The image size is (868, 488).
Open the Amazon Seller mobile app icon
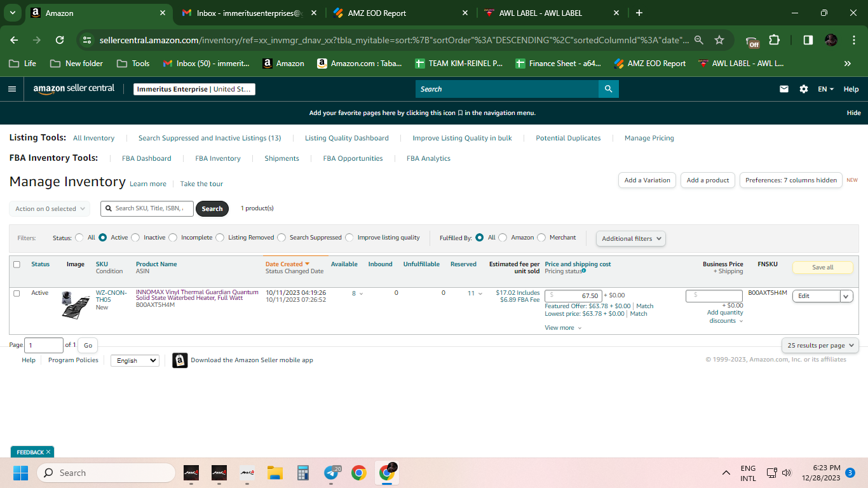point(180,360)
